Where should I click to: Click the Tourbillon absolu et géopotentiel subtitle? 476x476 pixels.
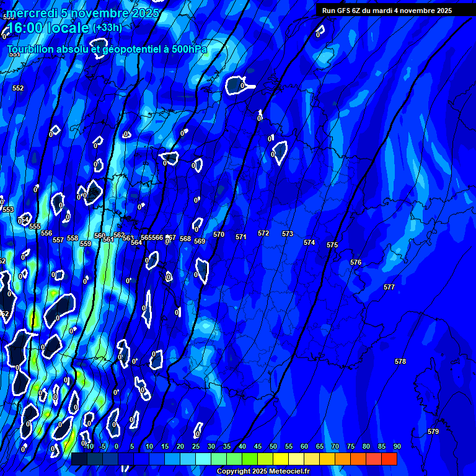pyautogui.click(x=107, y=49)
